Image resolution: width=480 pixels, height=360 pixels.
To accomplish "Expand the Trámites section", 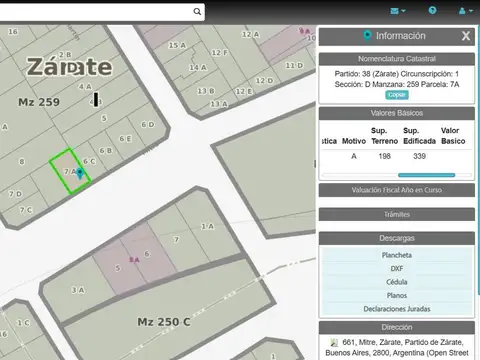I will pos(397,214).
